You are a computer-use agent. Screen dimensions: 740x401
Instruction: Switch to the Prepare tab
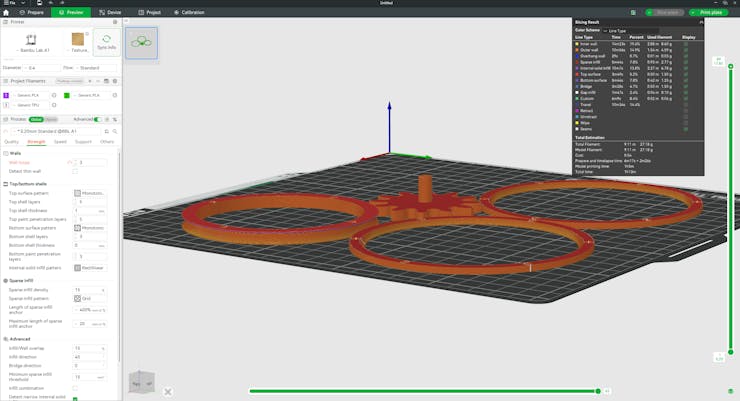pyautogui.click(x=32, y=12)
